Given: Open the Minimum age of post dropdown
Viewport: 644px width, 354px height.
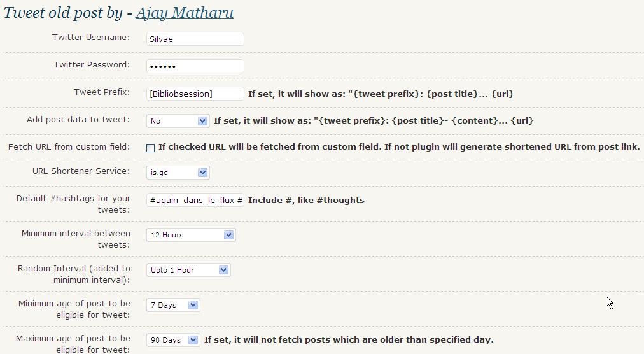Looking at the screenshot, I should [173, 305].
